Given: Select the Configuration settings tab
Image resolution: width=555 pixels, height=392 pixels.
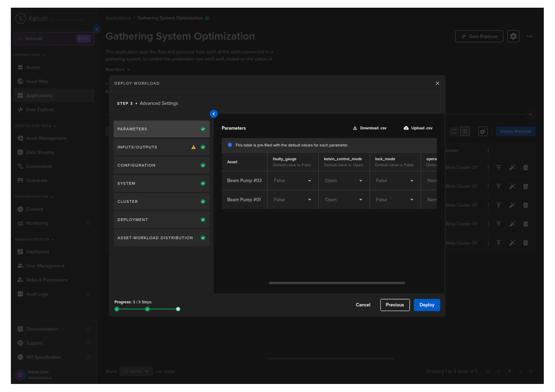Looking at the screenshot, I should (161, 166).
